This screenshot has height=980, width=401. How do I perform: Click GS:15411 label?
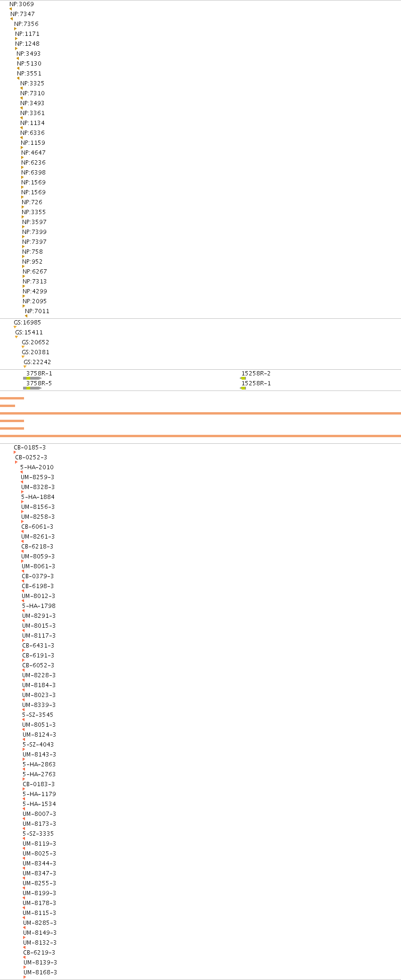29,332
